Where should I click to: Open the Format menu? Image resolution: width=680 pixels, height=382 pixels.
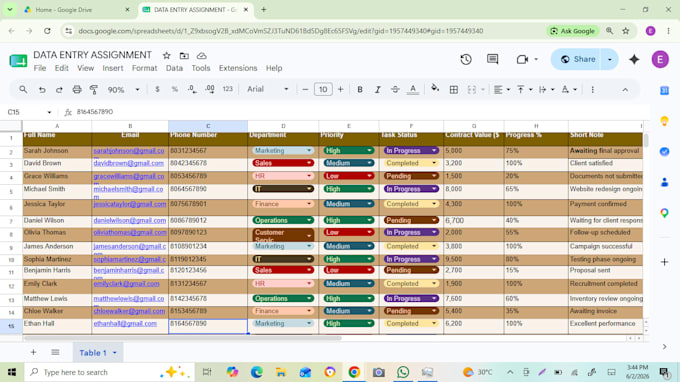pyautogui.click(x=144, y=68)
